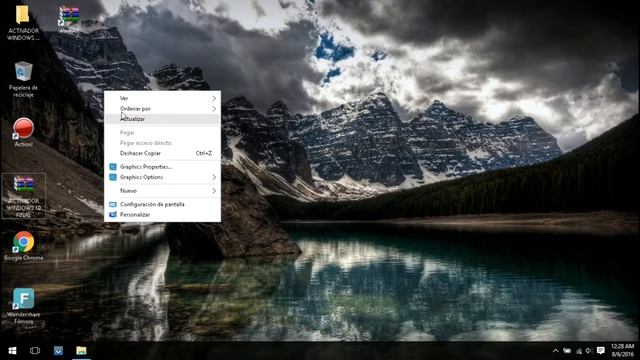The image size is (640, 360).
Task: Open the WinRAR archive icon on desktop
Action: click(69, 19)
